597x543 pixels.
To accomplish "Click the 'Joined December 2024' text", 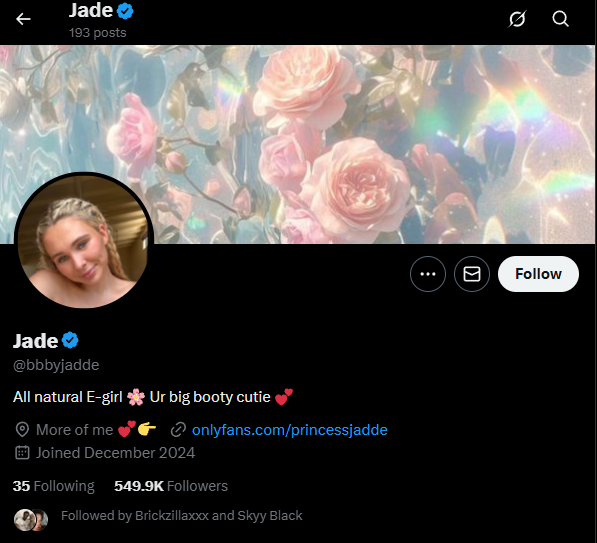I will (115, 453).
